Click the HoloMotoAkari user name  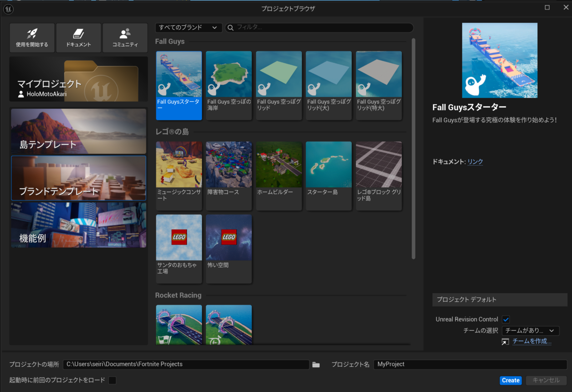47,94
